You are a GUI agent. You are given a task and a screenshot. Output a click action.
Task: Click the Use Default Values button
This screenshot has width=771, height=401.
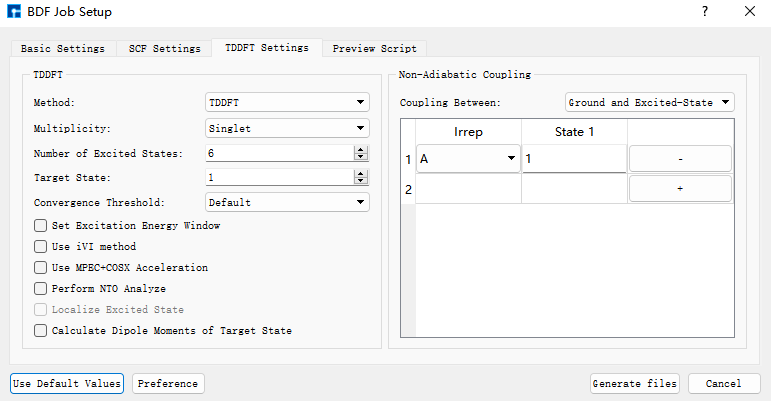(67, 383)
